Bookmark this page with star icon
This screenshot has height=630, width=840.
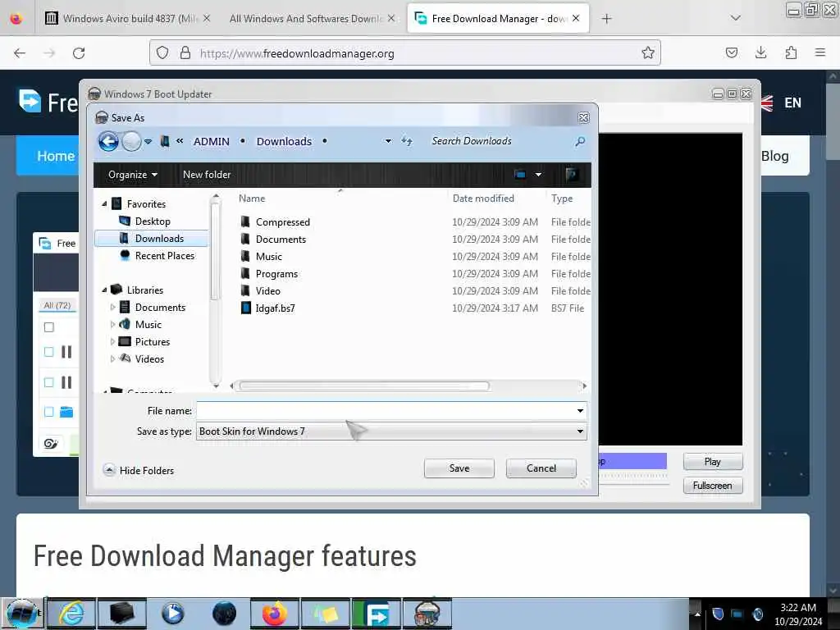tap(648, 52)
